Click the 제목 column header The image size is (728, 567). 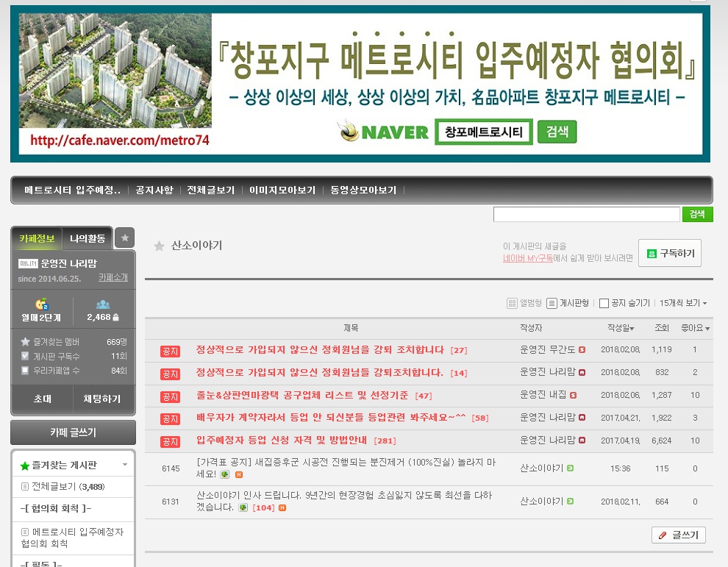(x=351, y=328)
